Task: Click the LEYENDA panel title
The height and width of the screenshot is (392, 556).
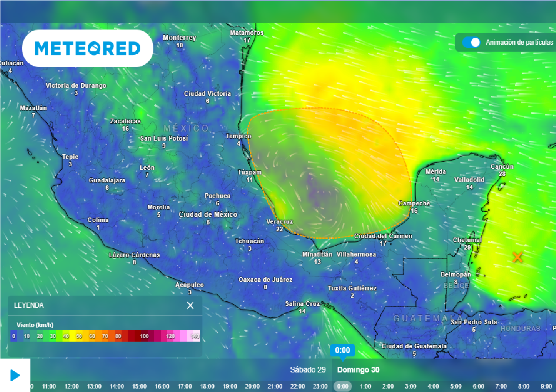Action: coord(29,305)
